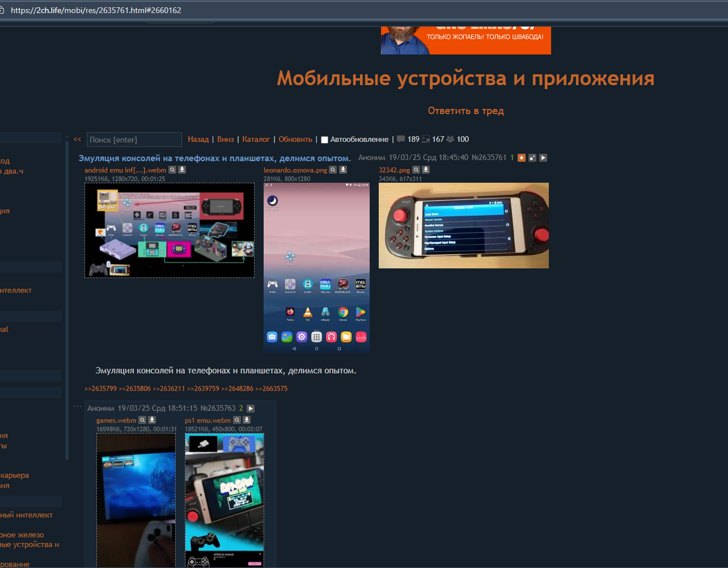This screenshot has width=728, height=568.
Task: Follow reply link >>2635799
Action: [100, 389]
